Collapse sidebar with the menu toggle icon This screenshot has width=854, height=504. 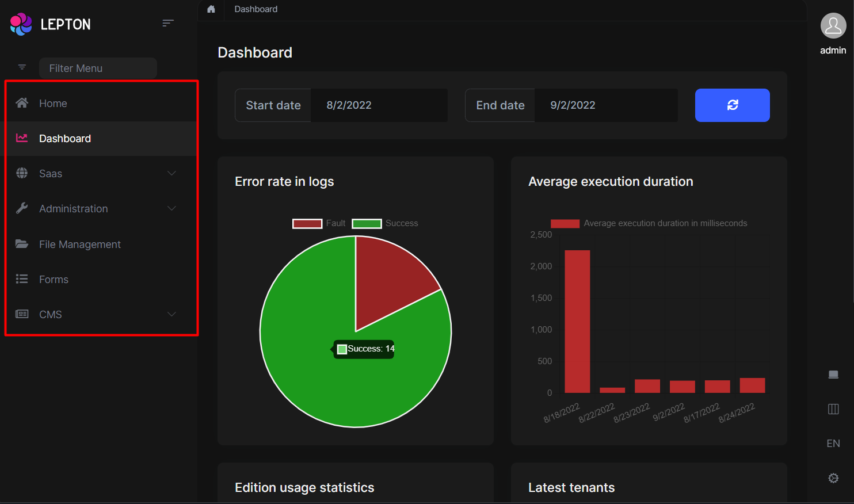167,23
